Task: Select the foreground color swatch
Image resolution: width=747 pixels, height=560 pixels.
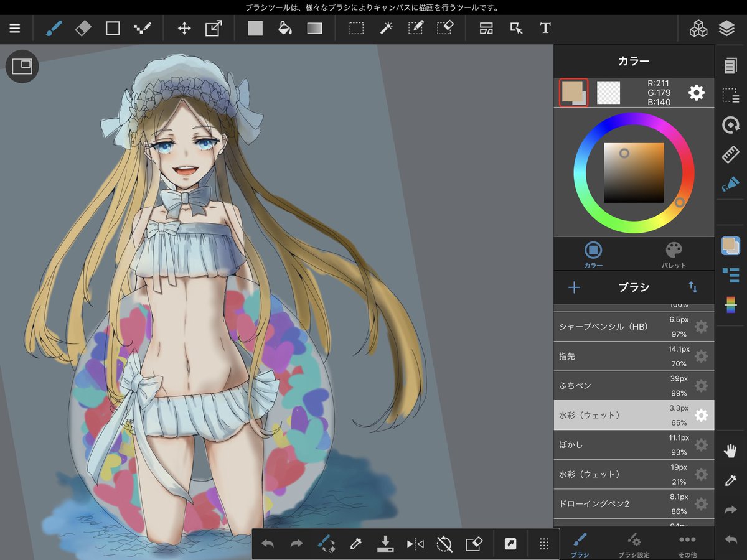Action: coord(573,93)
